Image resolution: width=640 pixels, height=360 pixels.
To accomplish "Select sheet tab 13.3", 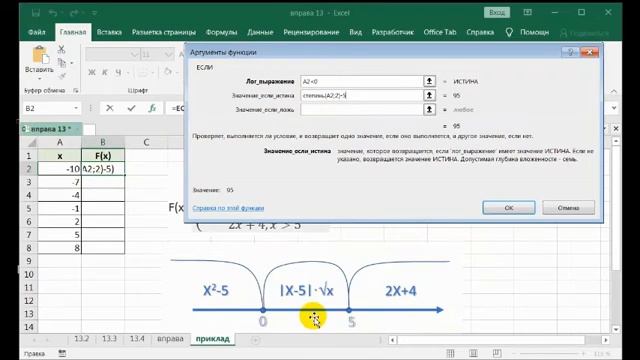I will pos(109,339).
